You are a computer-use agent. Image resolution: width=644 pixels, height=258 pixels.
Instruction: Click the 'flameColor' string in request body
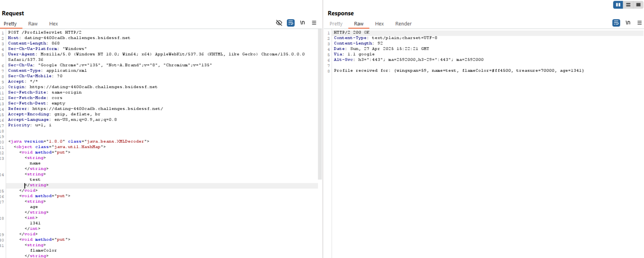coord(43,250)
